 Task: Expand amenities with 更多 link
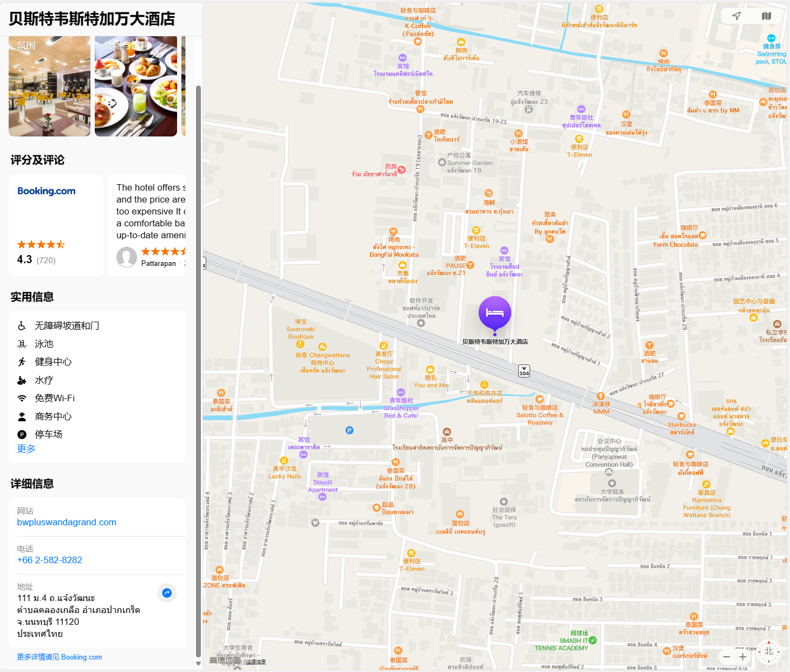pyautogui.click(x=26, y=449)
